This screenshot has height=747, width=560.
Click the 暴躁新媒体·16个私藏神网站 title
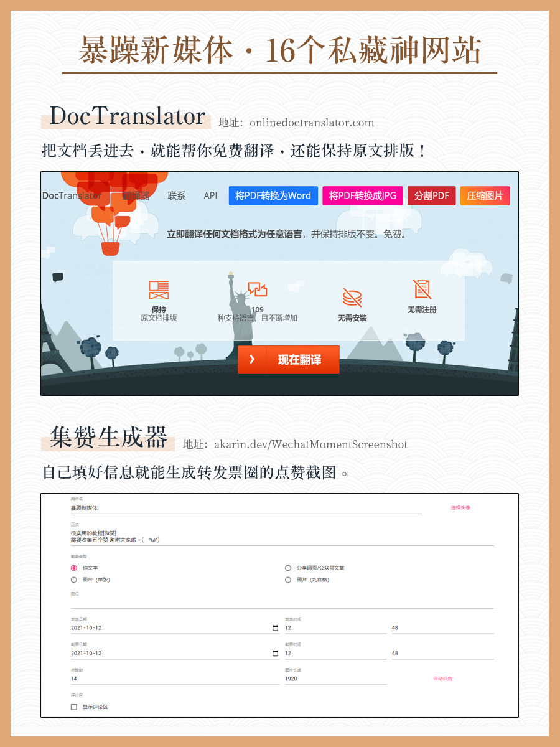[280, 50]
